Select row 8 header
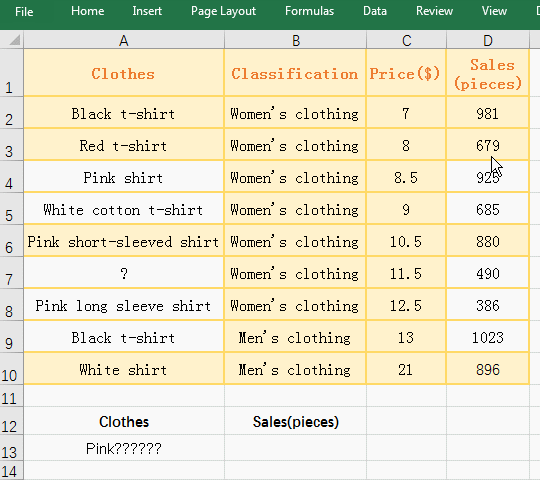Image resolution: width=540 pixels, height=480 pixels. [x=11, y=304]
